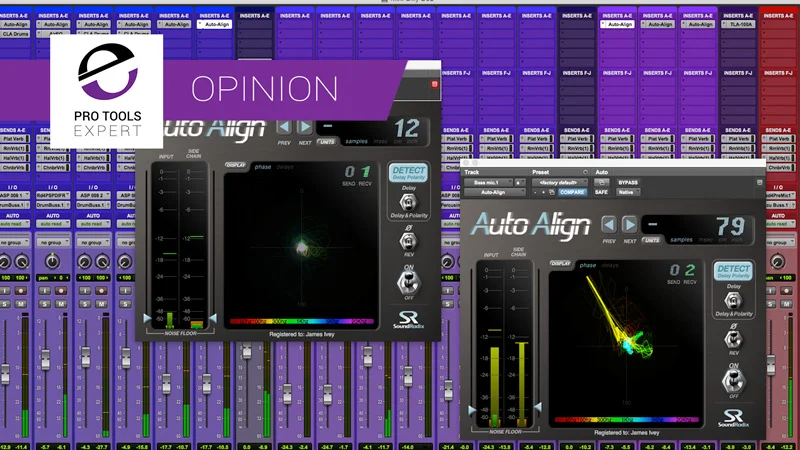Click red close button on left plugin window
Screen dimensions: 800x450
pos(435,84)
